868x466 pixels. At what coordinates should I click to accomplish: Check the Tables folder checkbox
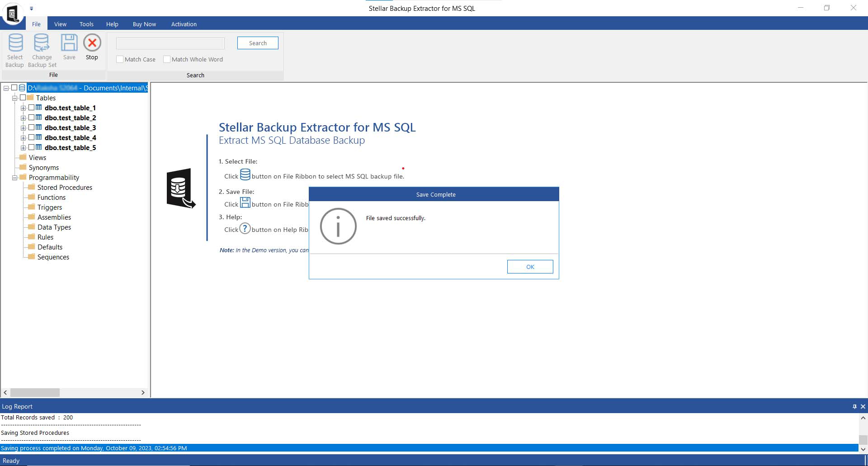click(23, 98)
